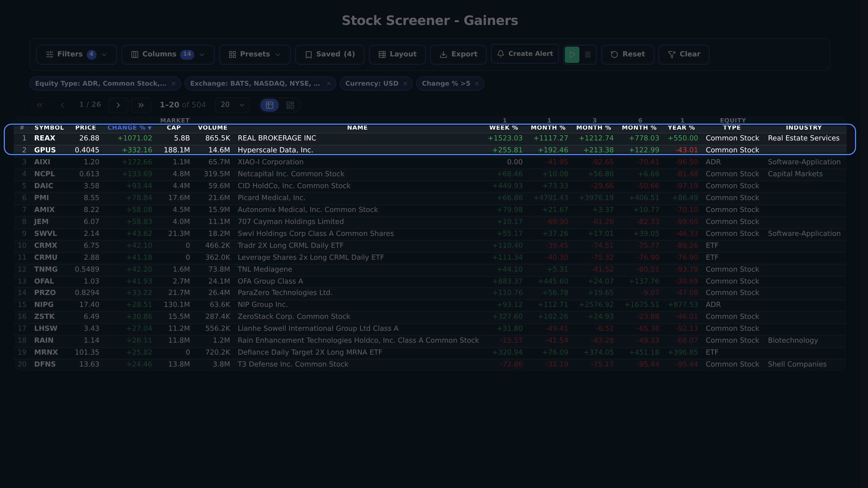Sort by the Market Cap column header
The height and width of the screenshot is (488, 868).
coord(174,124)
